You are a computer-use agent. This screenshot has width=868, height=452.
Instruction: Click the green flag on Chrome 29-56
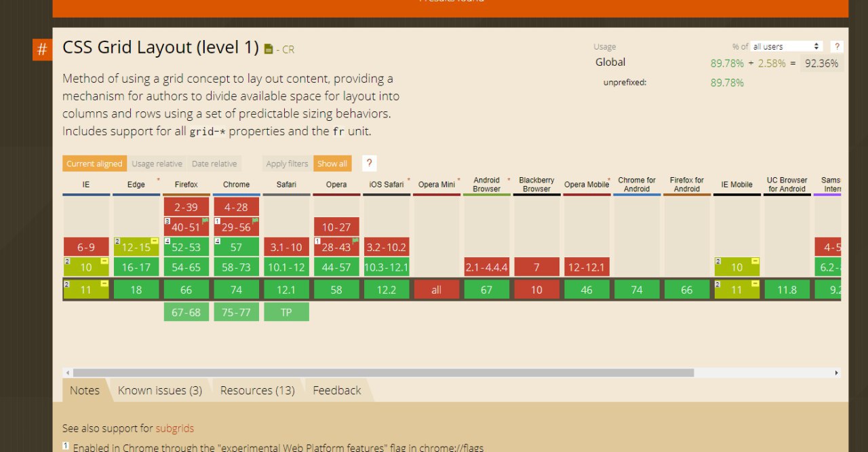[x=255, y=221]
